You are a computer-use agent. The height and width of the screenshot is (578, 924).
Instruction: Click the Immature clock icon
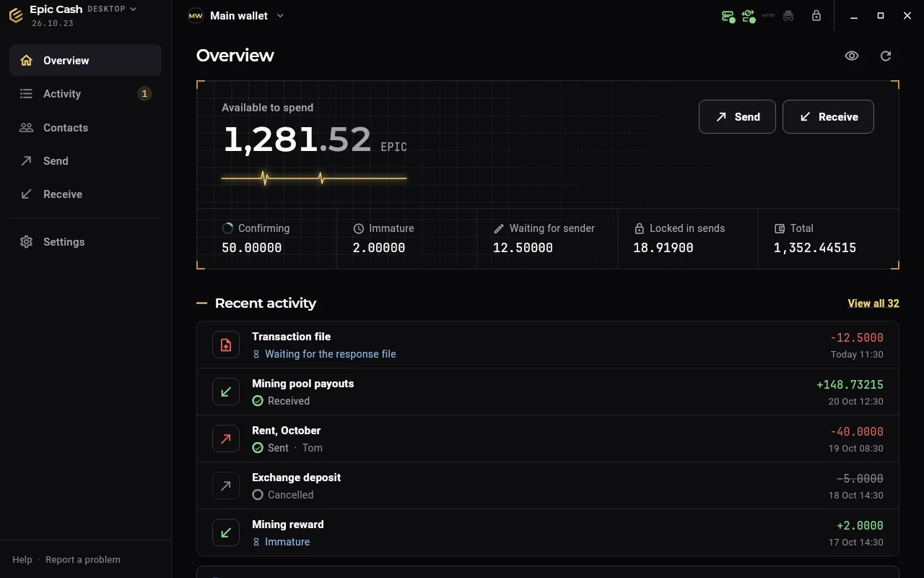(x=359, y=228)
